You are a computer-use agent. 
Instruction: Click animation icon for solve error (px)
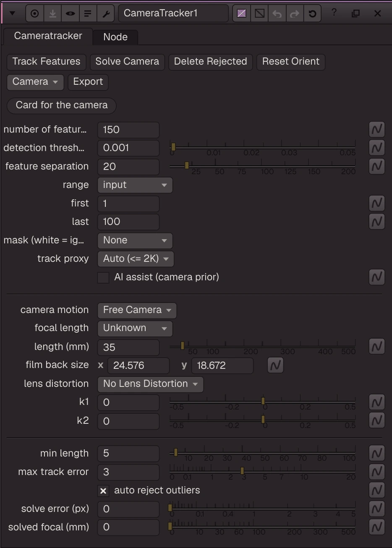coord(377,509)
